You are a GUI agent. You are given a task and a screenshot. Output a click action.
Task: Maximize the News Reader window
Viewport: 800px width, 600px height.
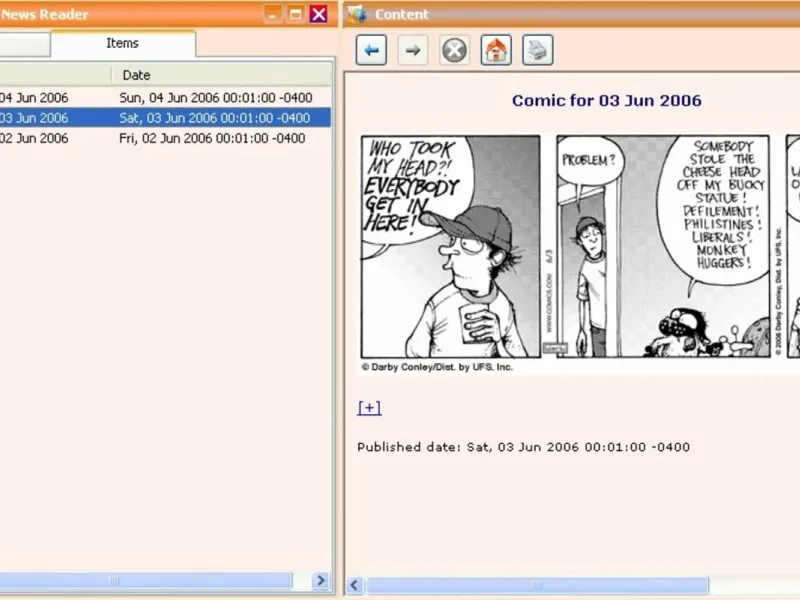pos(295,14)
